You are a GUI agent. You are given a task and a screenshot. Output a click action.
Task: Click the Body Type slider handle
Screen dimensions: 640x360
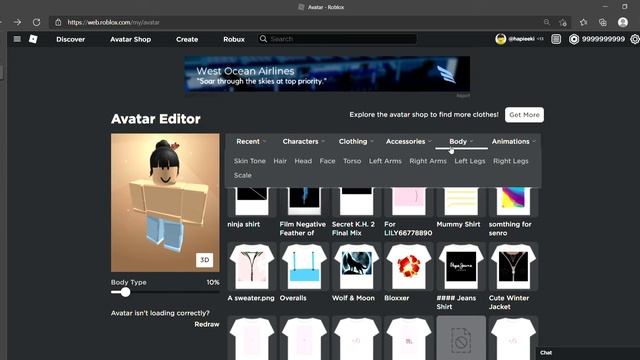coord(125,292)
